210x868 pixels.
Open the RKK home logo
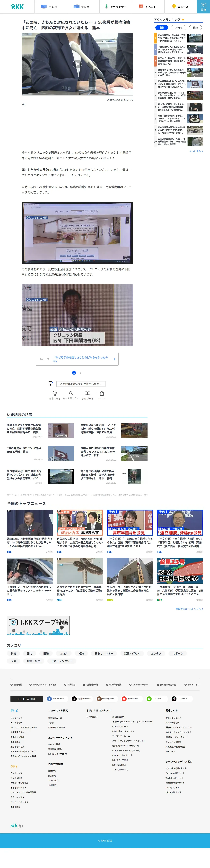(x=17, y=7)
